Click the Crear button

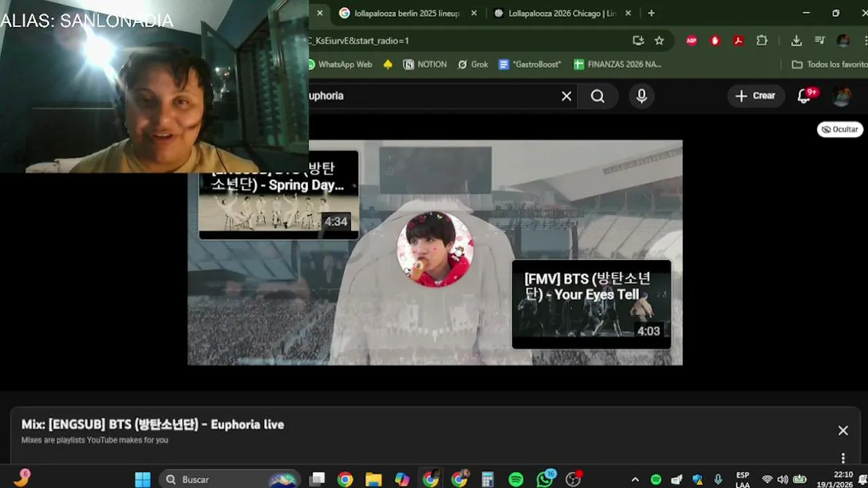[x=756, y=96]
